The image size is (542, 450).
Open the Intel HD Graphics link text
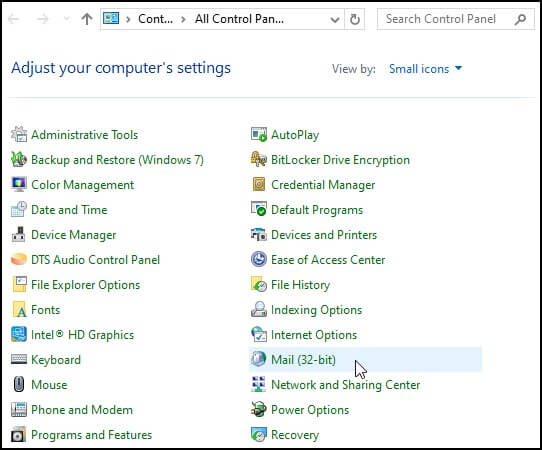coord(83,335)
